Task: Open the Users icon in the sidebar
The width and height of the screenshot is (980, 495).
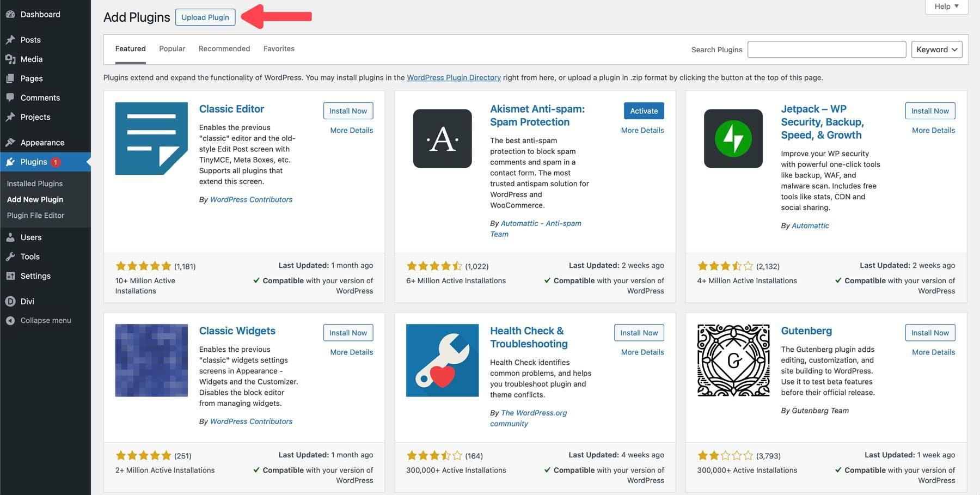Action: tap(10, 237)
